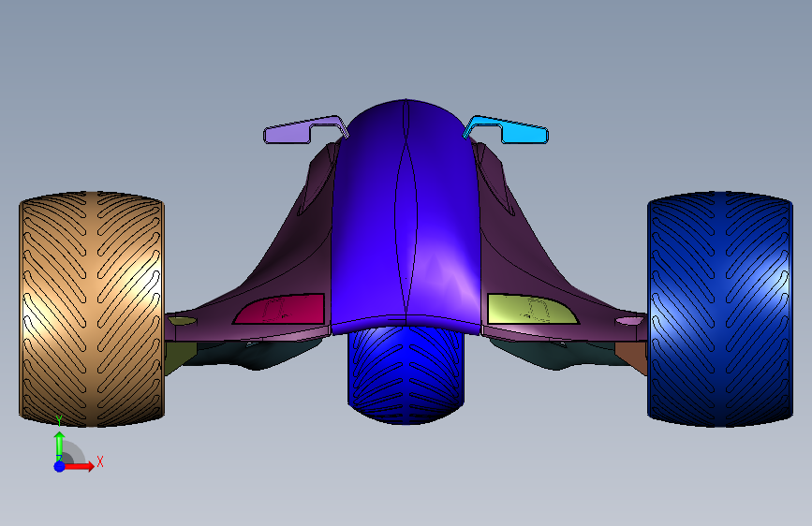Image resolution: width=812 pixels, height=526 pixels.
Task: Click the blue Z axis ball of triad
Action: [x=59, y=466]
